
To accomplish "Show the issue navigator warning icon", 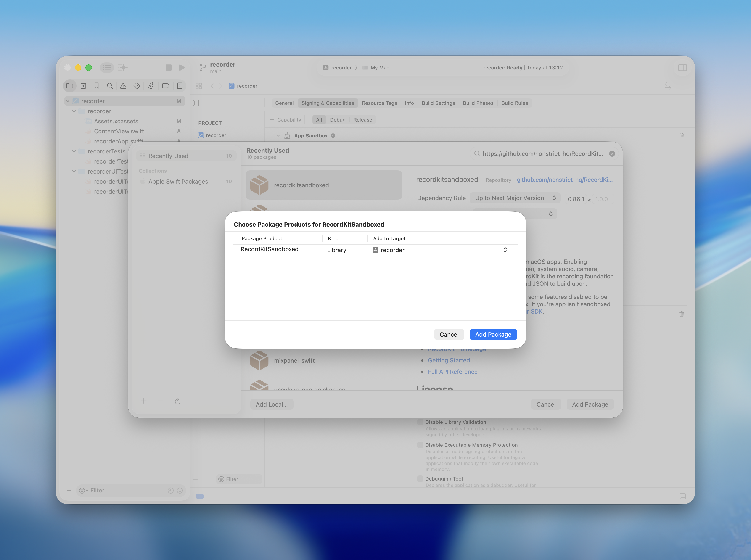I will coord(123,86).
